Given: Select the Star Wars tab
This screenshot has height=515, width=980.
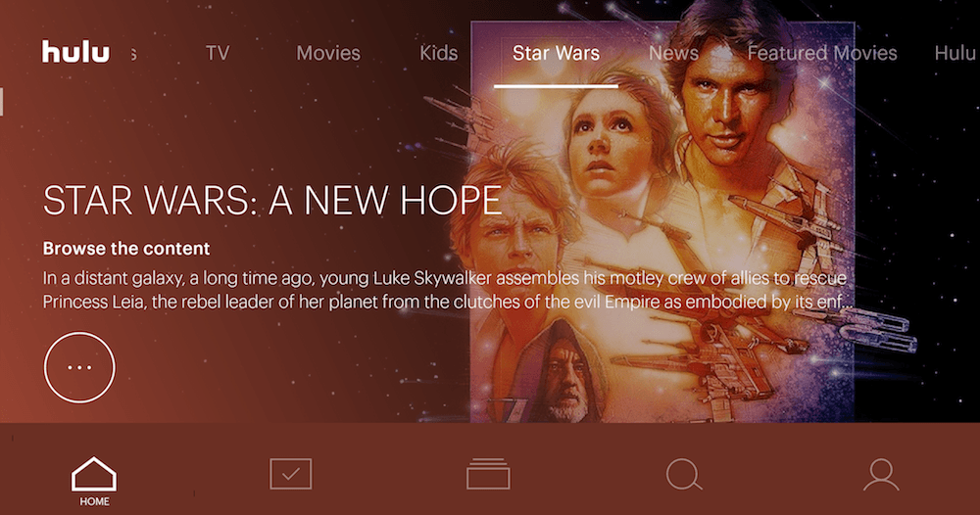Looking at the screenshot, I should (x=556, y=53).
